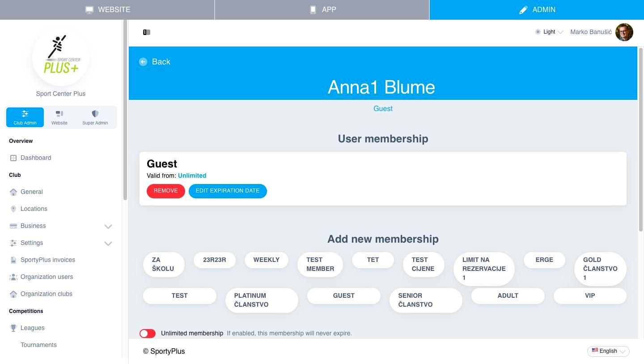Click the Settings sliders icon

13,243
